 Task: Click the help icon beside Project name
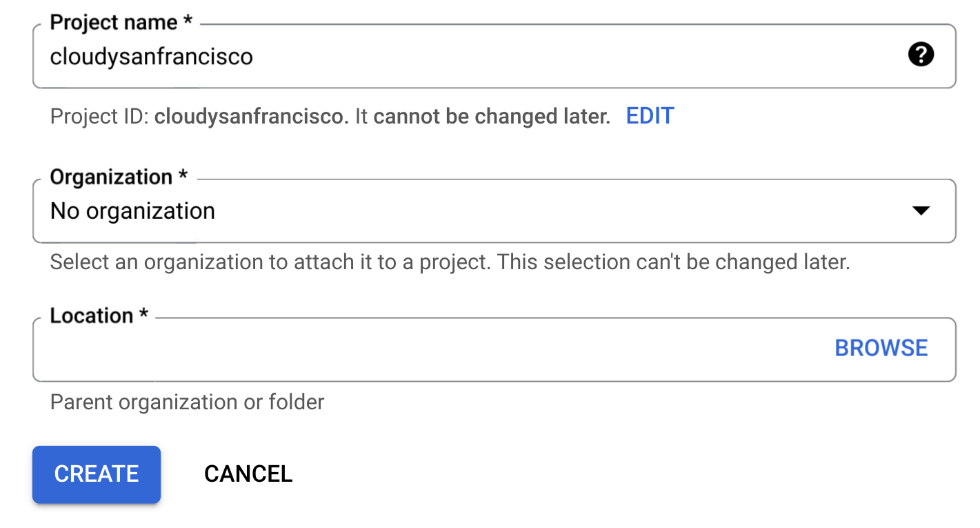(921, 53)
